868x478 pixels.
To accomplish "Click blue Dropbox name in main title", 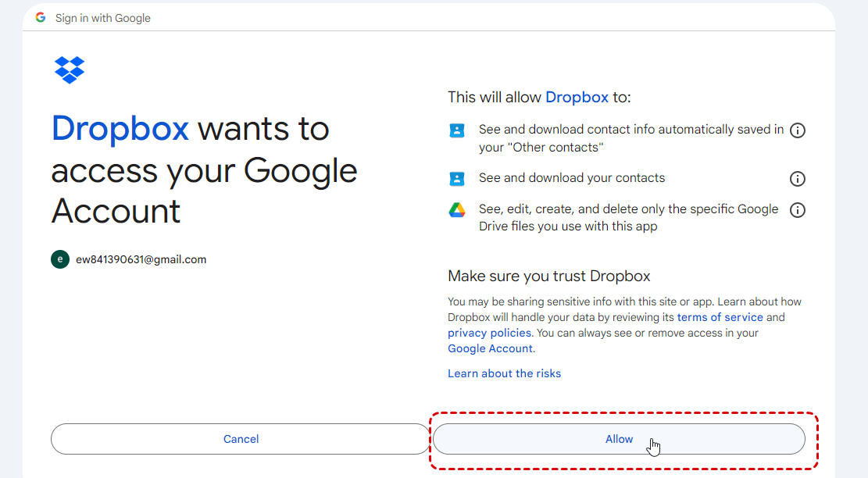I will (x=120, y=128).
